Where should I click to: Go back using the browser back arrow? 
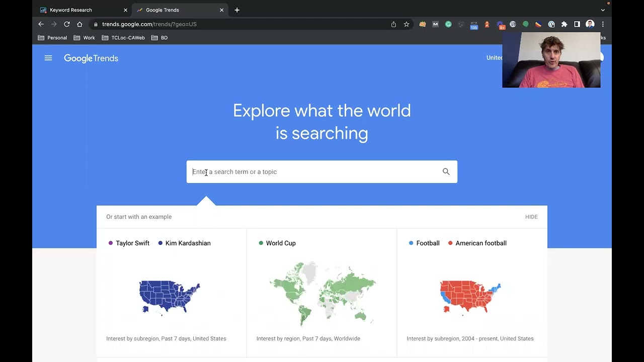tap(41, 24)
